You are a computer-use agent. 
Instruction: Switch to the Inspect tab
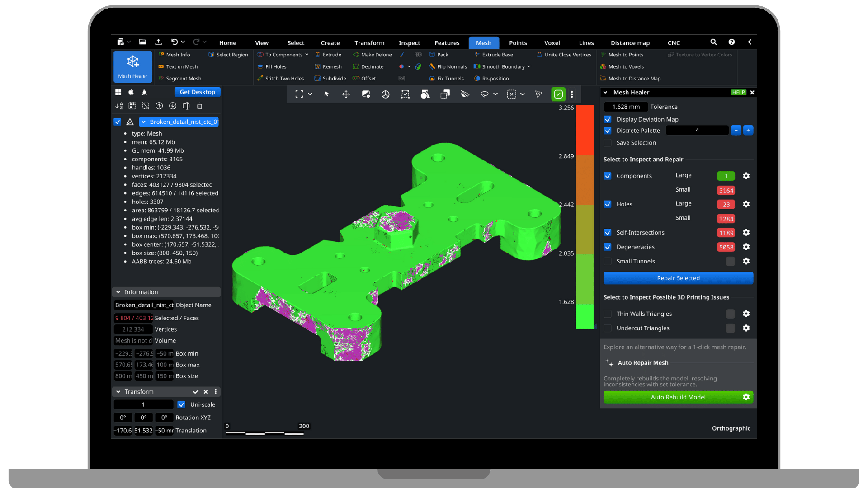[x=409, y=43]
